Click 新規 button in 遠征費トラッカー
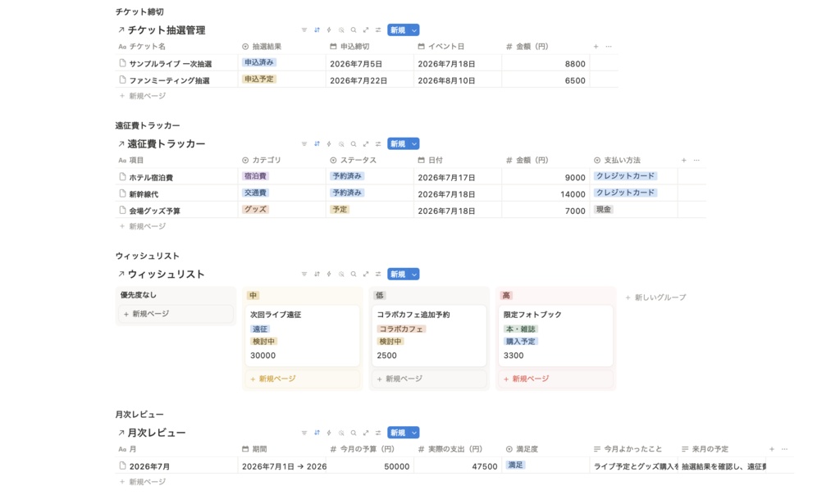Screen dimensions: 840x504 click(x=398, y=144)
